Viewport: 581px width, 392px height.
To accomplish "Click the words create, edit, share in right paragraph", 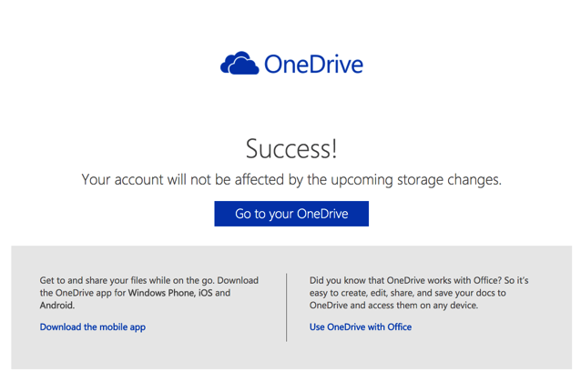I will [378, 293].
